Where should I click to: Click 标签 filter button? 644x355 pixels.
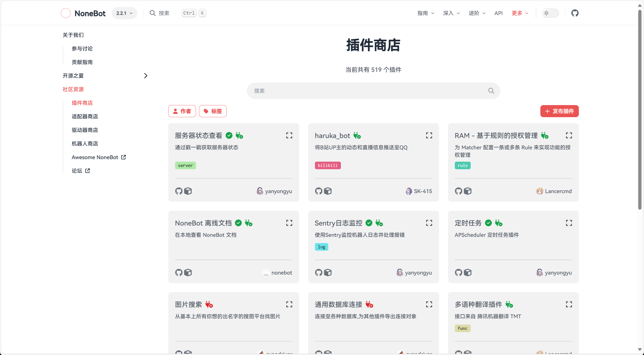213,111
